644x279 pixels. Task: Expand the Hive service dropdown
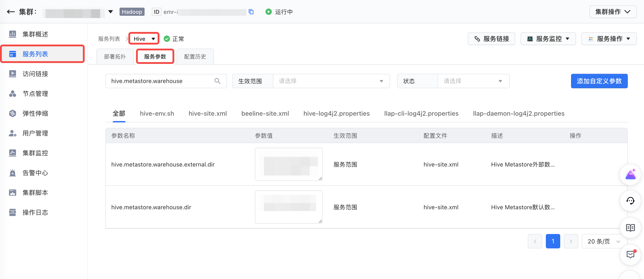coord(144,39)
